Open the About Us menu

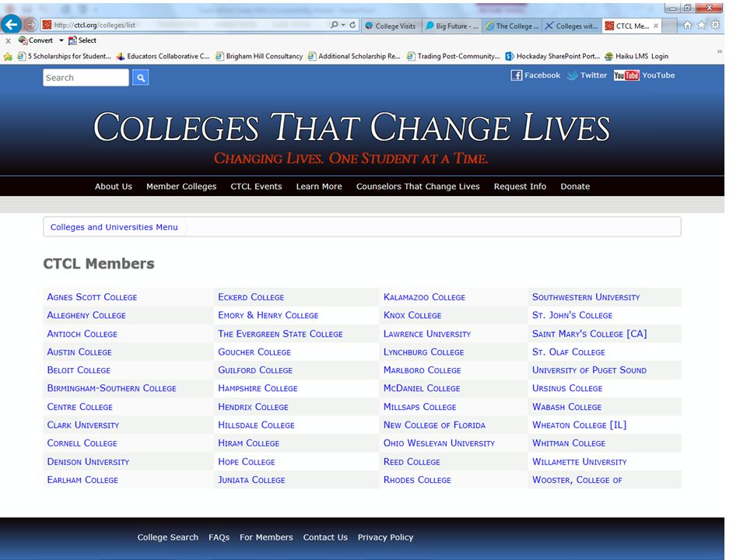(x=114, y=186)
